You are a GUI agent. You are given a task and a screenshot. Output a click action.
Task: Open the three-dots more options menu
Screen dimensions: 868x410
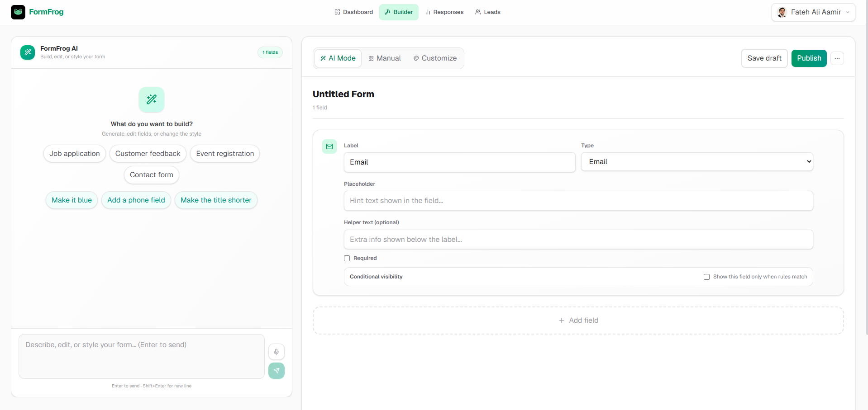837,58
